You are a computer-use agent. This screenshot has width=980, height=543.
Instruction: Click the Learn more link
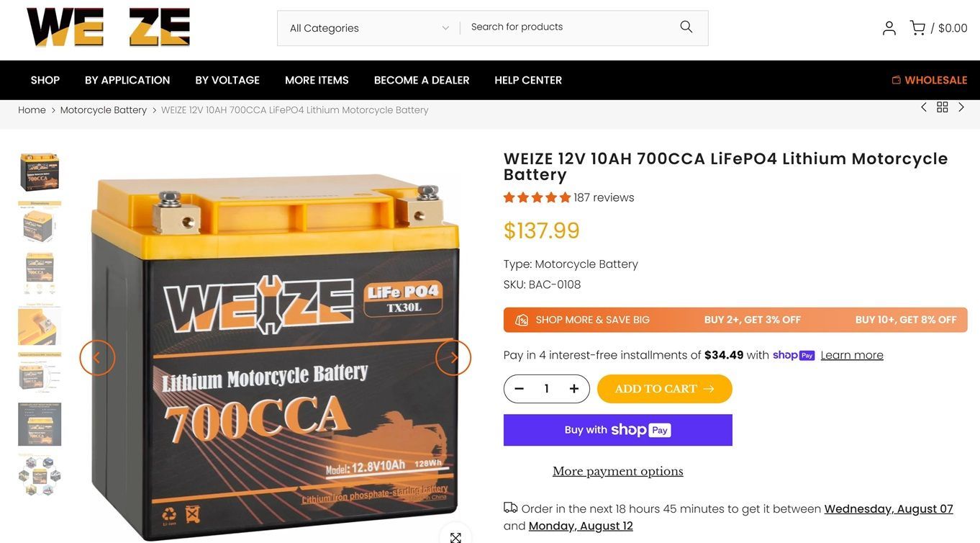pyautogui.click(x=852, y=355)
